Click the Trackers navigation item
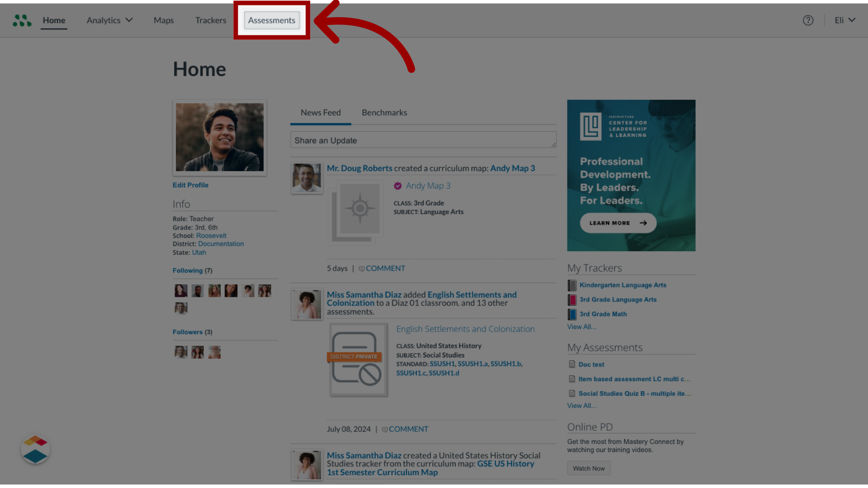This screenshot has height=488, width=868. click(x=210, y=20)
